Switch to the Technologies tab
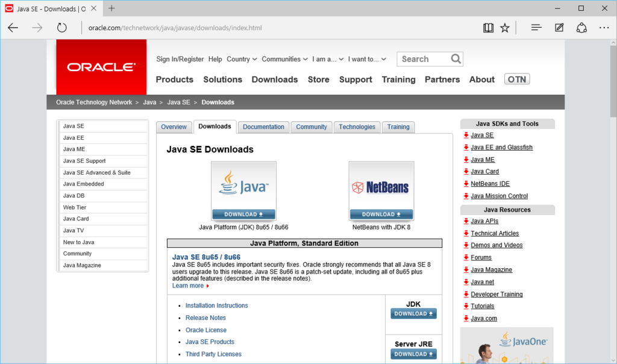Image resolution: width=617 pixels, height=364 pixels. pyautogui.click(x=357, y=127)
